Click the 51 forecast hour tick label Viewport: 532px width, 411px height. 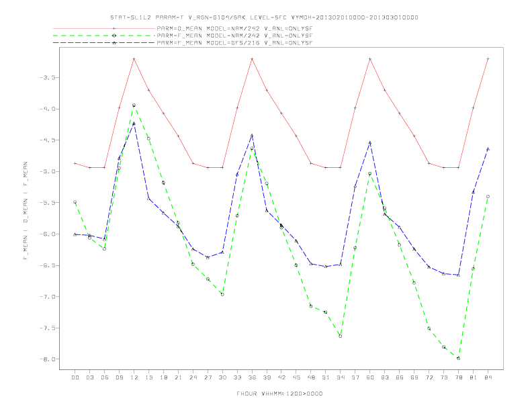326,377
